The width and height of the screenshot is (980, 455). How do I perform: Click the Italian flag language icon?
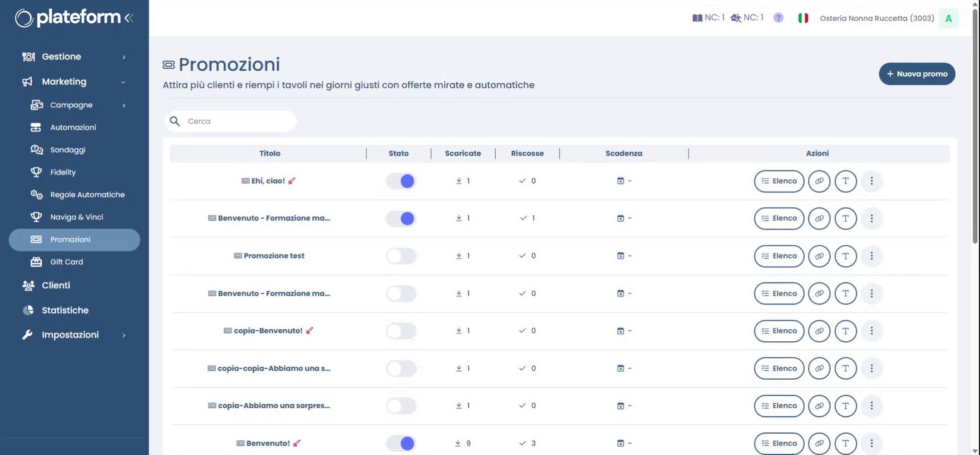(803, 18)
